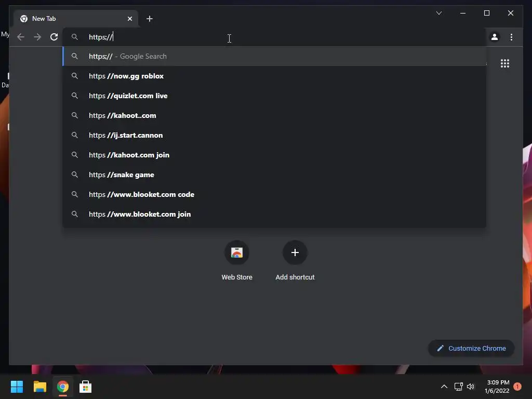
Task: Open Microsoft Store from the taskbar
Action: tap(86, 387)
